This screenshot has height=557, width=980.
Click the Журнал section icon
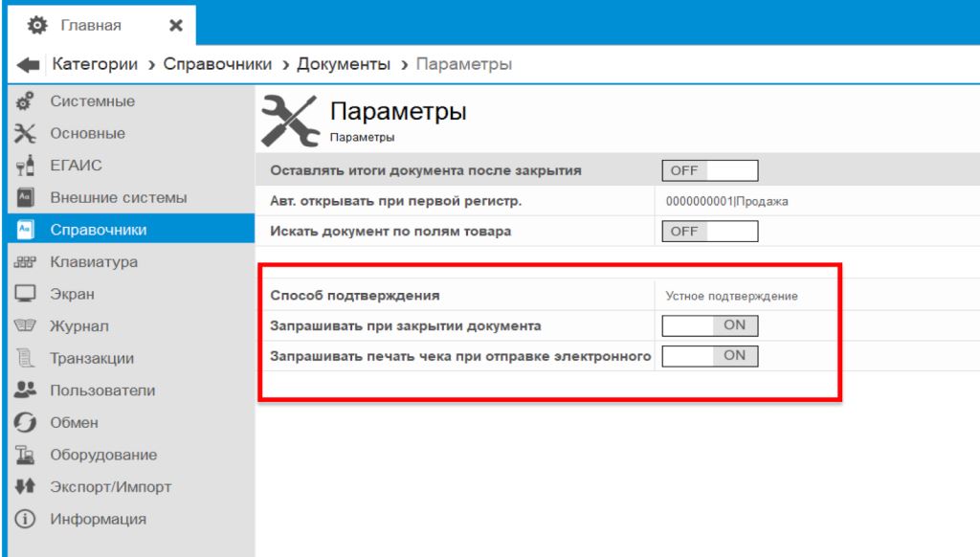click(x=25, y=325)
